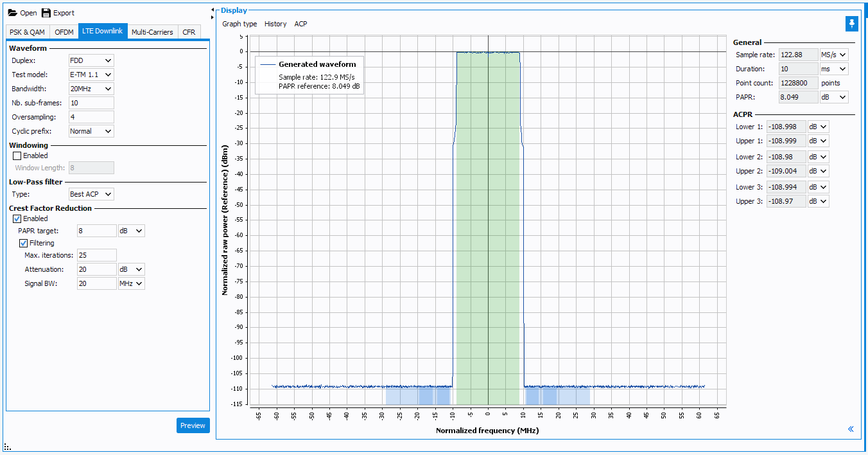Change ACPR Lower 1 unit dropdown
This screenshot has width=868, height=455.
click(x=818, y=127)
